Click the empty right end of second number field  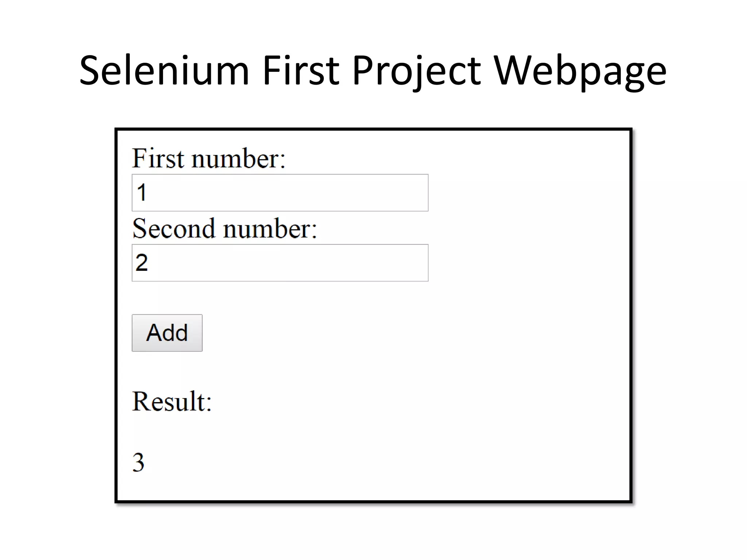(x=409, y=262)
